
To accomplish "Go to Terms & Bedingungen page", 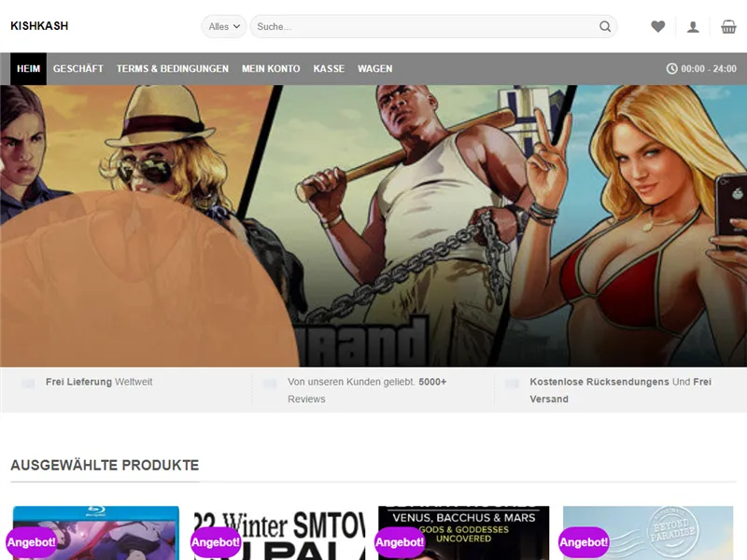I will pyautogui.click(x=172, y=69).
